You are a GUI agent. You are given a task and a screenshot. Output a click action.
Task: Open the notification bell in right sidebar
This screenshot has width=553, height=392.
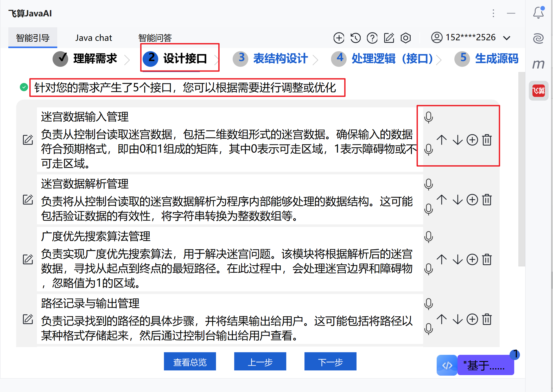pos(538,12)
